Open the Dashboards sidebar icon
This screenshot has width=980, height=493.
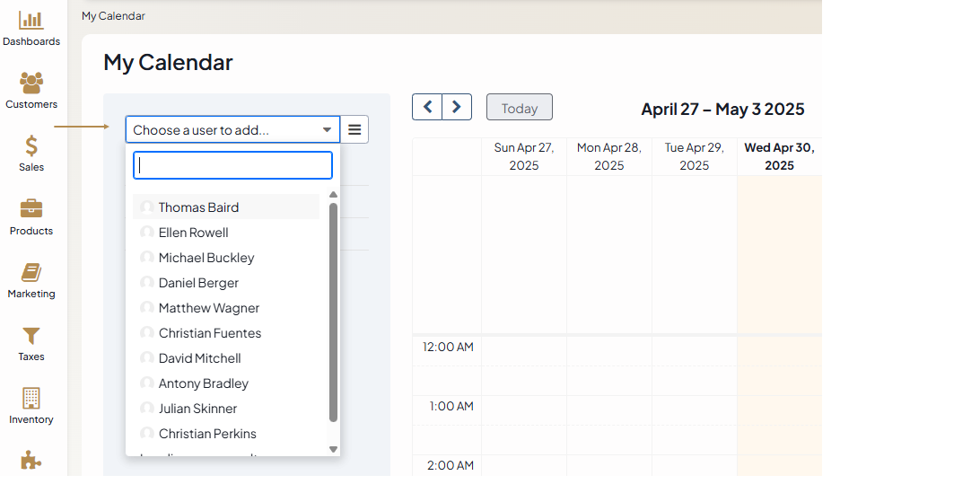(31, 20)
